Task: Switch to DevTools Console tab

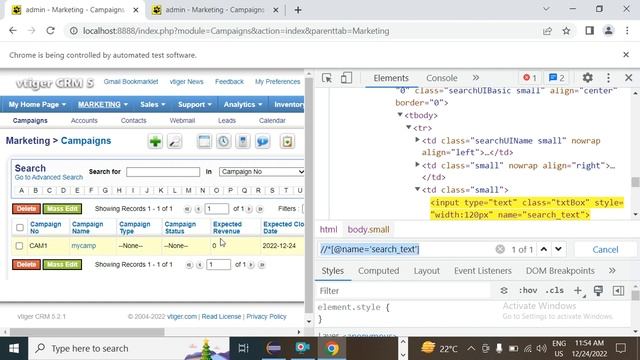Action: click(x=442, y=78)
